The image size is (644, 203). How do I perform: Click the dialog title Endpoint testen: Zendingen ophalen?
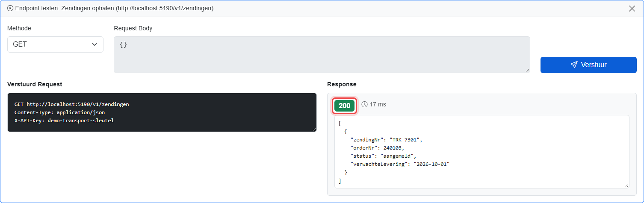coord(114,9)
